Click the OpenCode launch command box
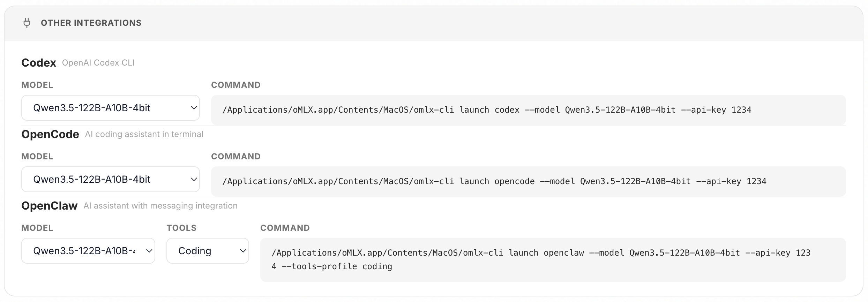 click(x=528, y=182)
